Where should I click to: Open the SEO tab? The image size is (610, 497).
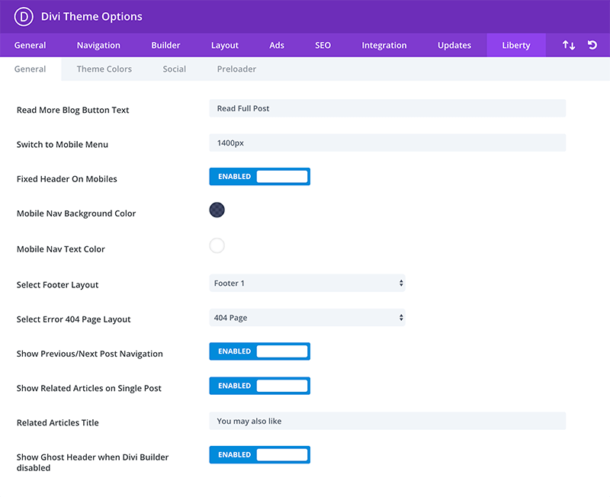[x=323, y=45]
